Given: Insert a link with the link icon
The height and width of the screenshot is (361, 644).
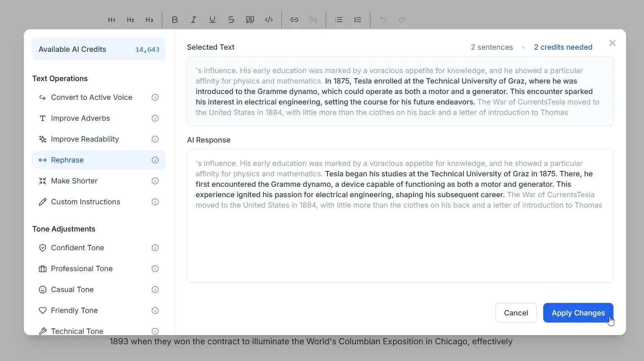Looking at the screenshot, I should coord(294,20).
